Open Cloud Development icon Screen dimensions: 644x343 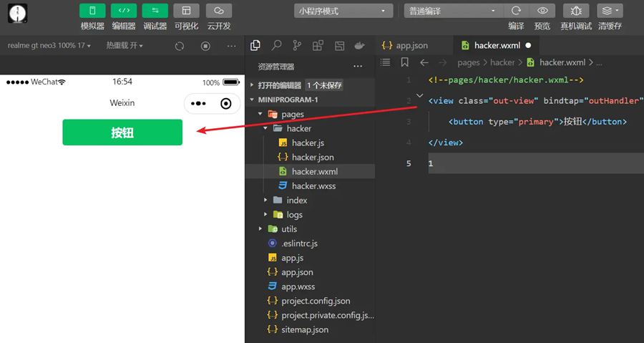pos(219,11)
